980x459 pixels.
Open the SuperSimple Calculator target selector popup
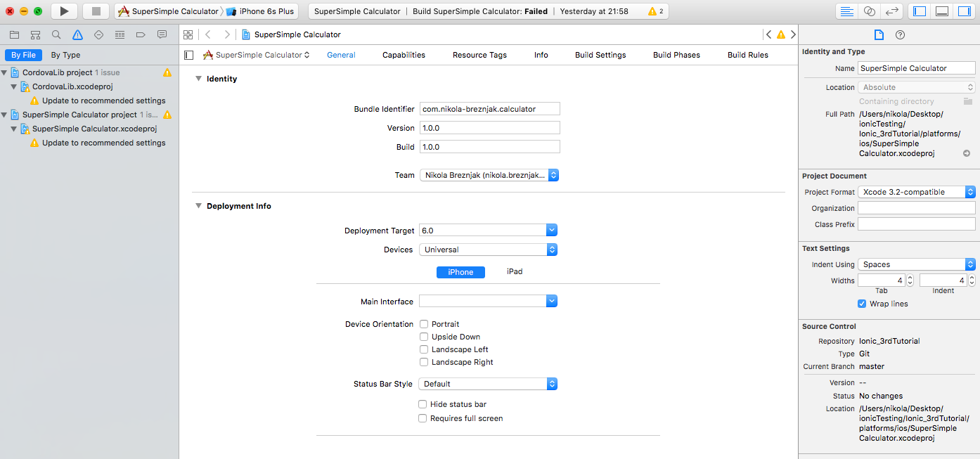point(256,55)
